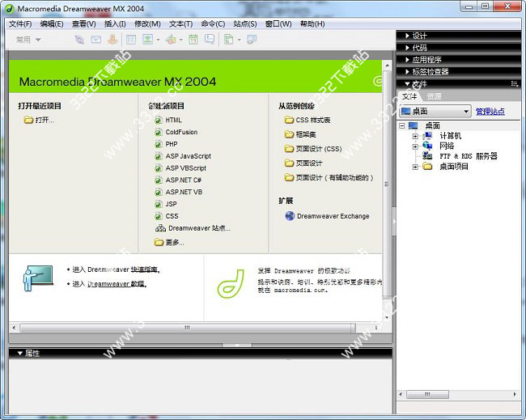This screenshot has height=420, width=526.
Task: Open the 文件(F) menu
Action: pyautogui.click(x=20, y=23)
